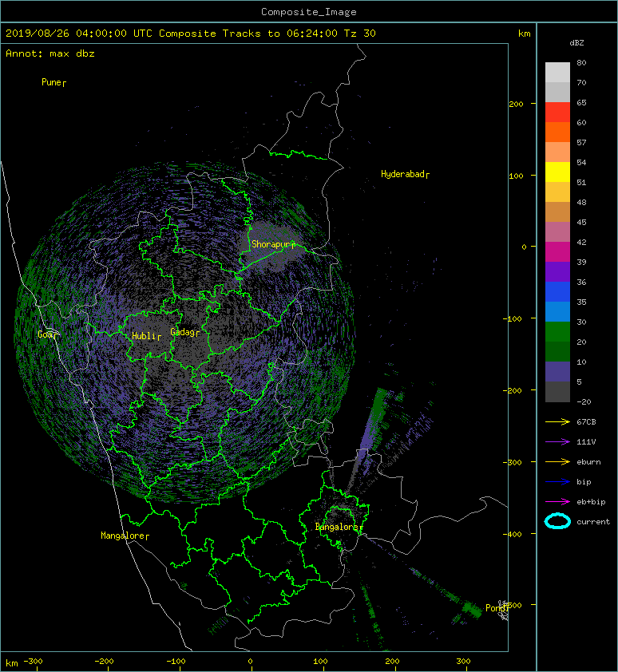Click the 'eb+bip' legend text
618x672 pixels.
click(x=591, y=501)
